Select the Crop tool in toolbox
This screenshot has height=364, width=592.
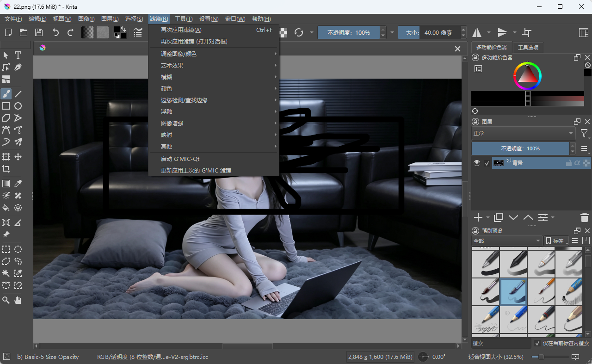[x=6, y=169]
